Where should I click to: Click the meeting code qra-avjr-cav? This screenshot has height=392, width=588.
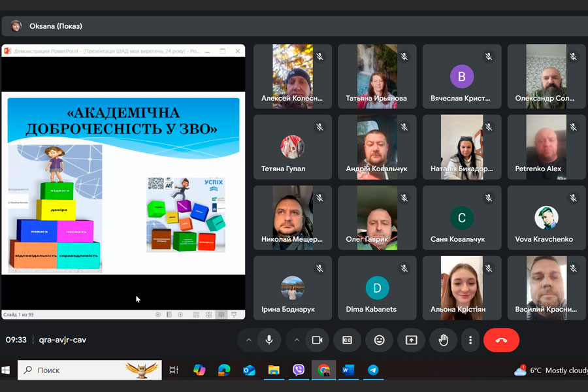coord(63,340)
